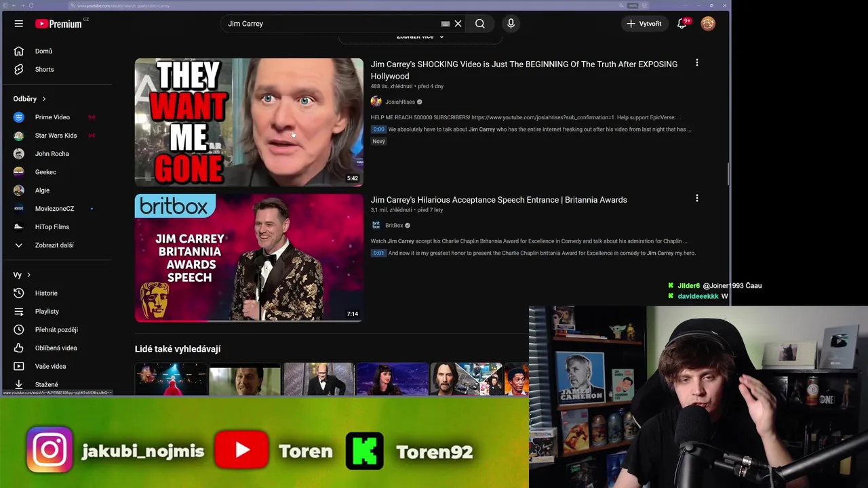Expand the Zobrazit více dropdown

coord(420,37)
